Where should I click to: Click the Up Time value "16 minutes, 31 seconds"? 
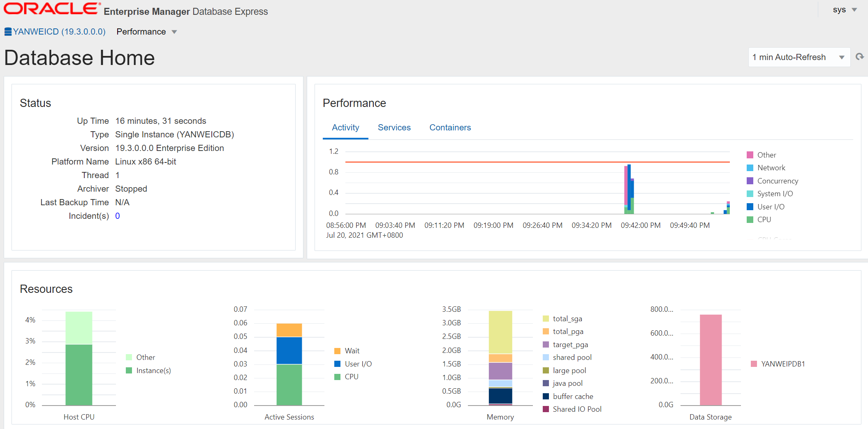point(161,121)
